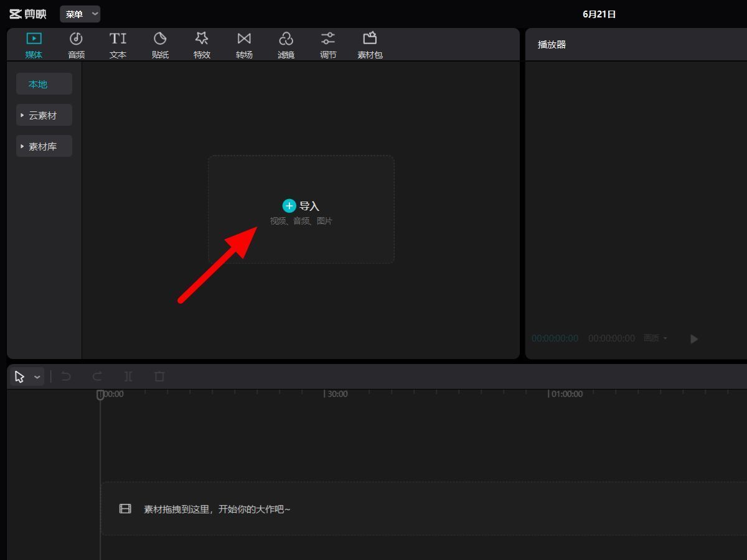
Task: Open the selection tool mode dropdown arrow
Action: pos(37,377)
